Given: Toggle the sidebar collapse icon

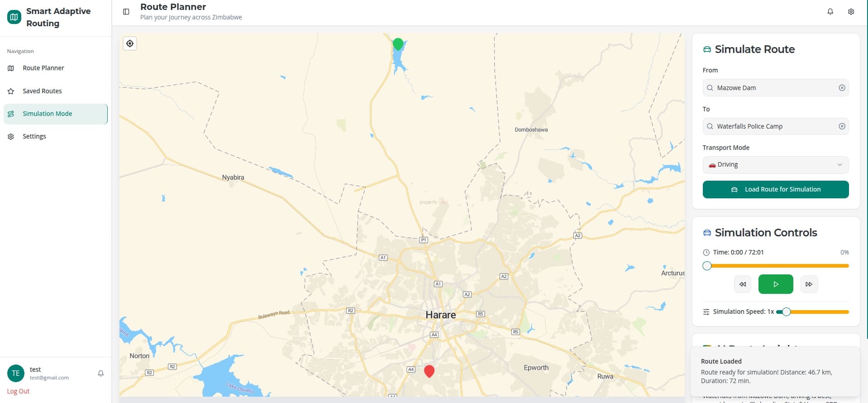Looking at the screenshot, I should click(126, 12).
